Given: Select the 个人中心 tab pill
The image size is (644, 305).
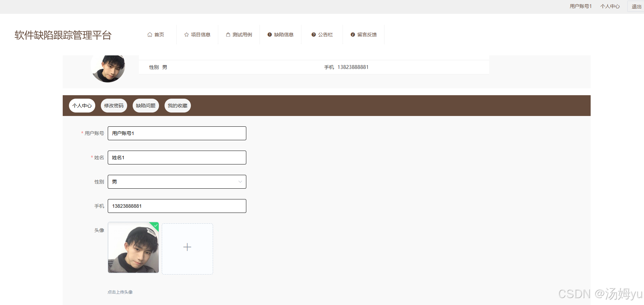Looking at the screenshot, I should (x=82, y=106).
